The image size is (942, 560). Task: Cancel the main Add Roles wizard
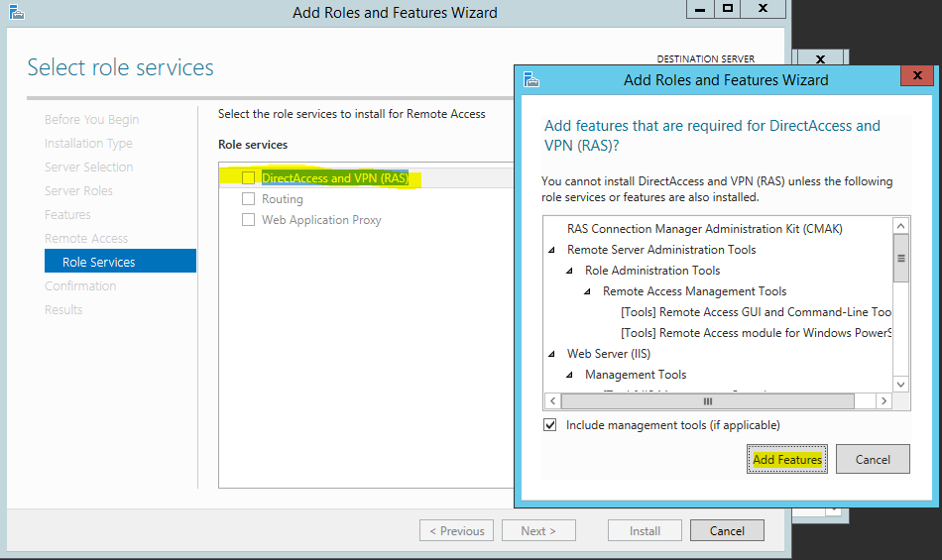click(x=727, y=530)
